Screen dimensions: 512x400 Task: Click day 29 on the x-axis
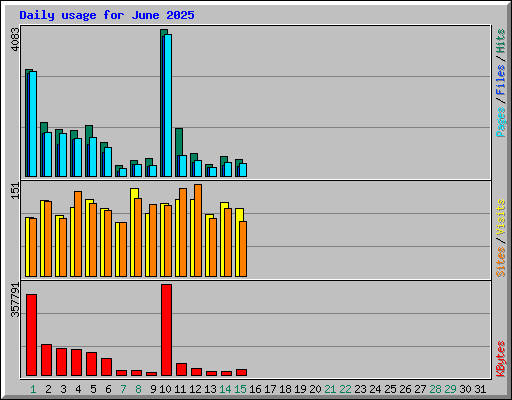point(450,389)
